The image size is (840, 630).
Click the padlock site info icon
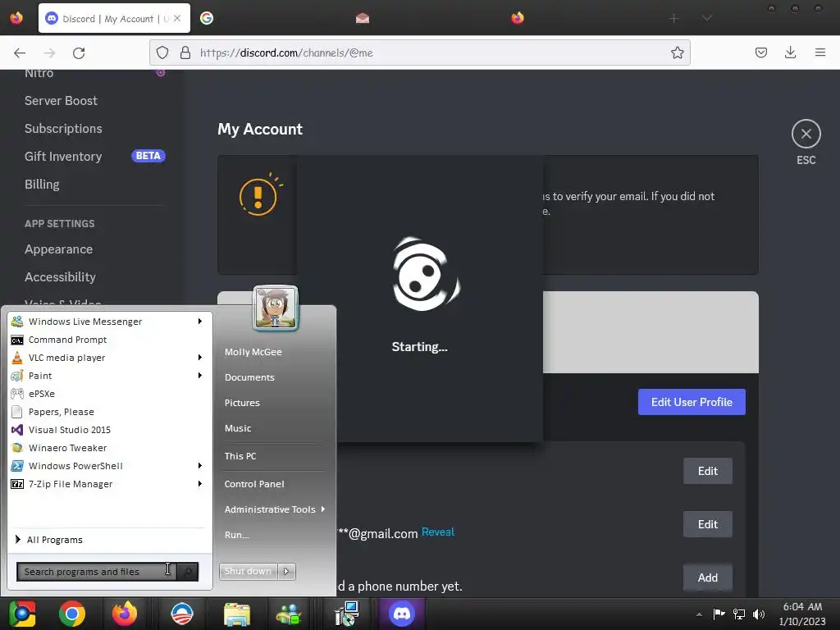(185, 52)
